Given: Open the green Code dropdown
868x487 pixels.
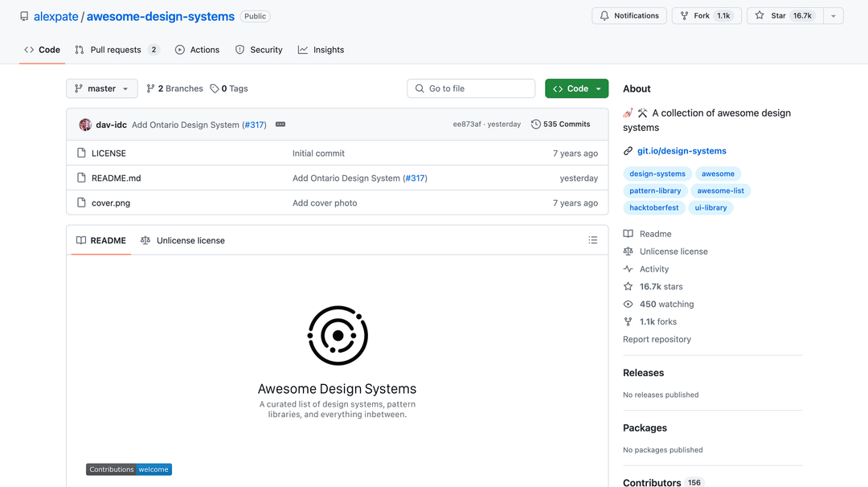Looking at the screenshot, I should (576, 88).
